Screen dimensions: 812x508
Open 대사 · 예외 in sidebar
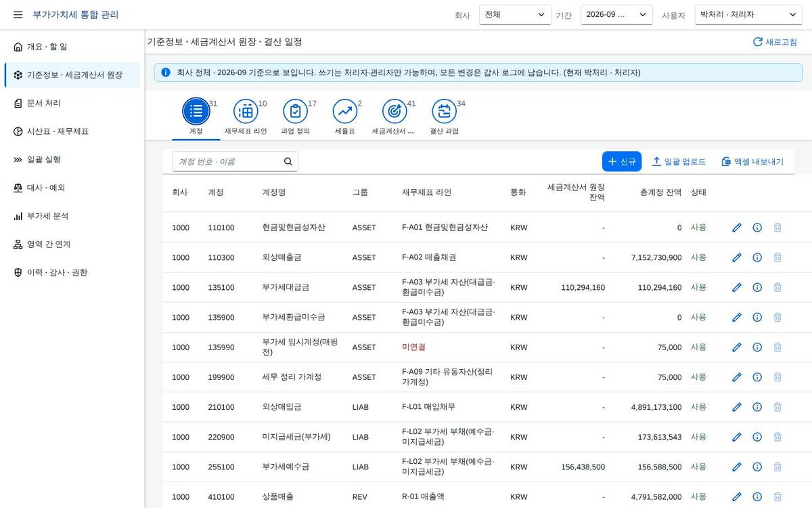72,188
